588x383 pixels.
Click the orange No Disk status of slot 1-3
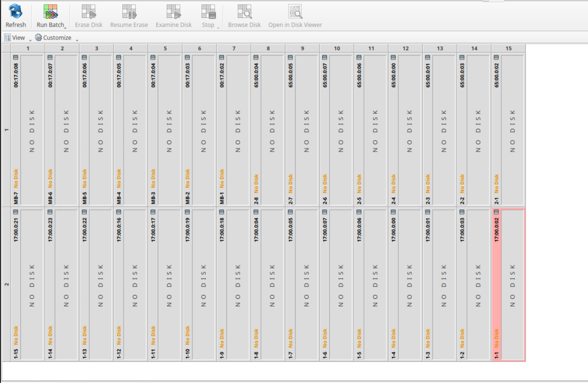click(428, 338)
